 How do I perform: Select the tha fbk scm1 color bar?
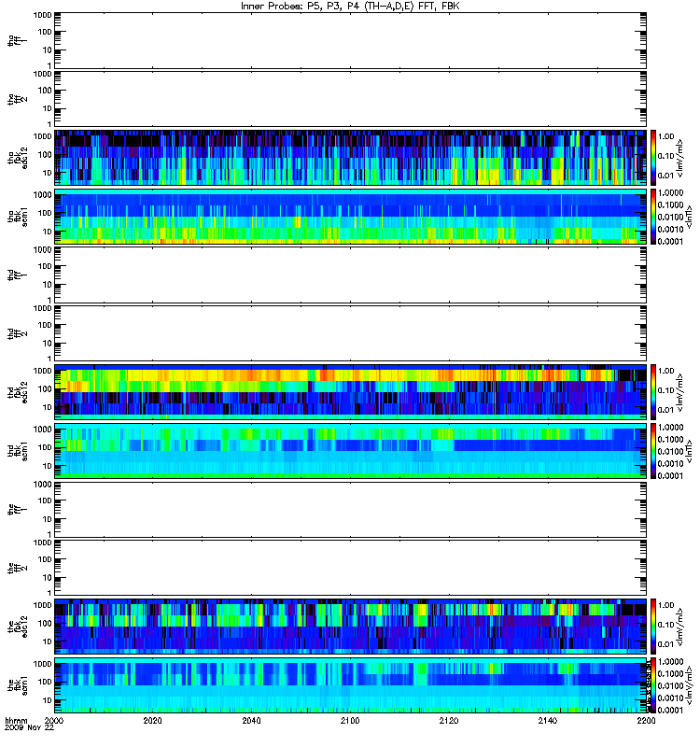coord(653,217)
